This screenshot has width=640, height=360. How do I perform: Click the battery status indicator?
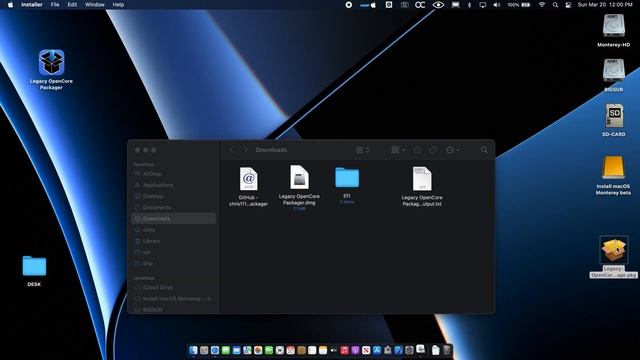coord(519,5)
